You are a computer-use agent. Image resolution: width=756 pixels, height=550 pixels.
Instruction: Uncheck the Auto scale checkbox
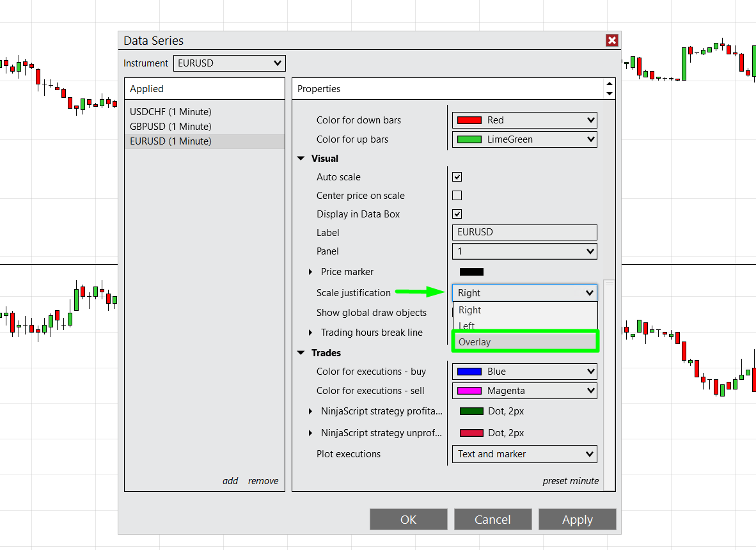point(457,177)
